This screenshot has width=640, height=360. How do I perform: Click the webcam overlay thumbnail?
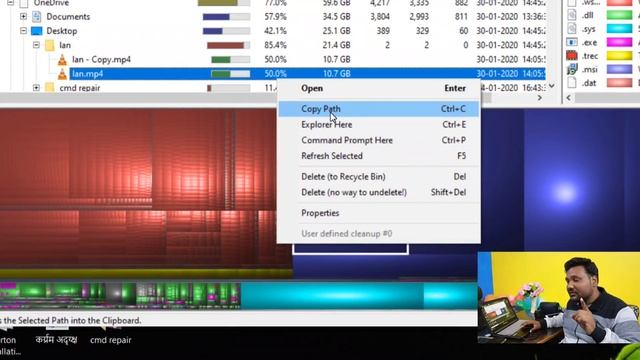click(559, 298)
